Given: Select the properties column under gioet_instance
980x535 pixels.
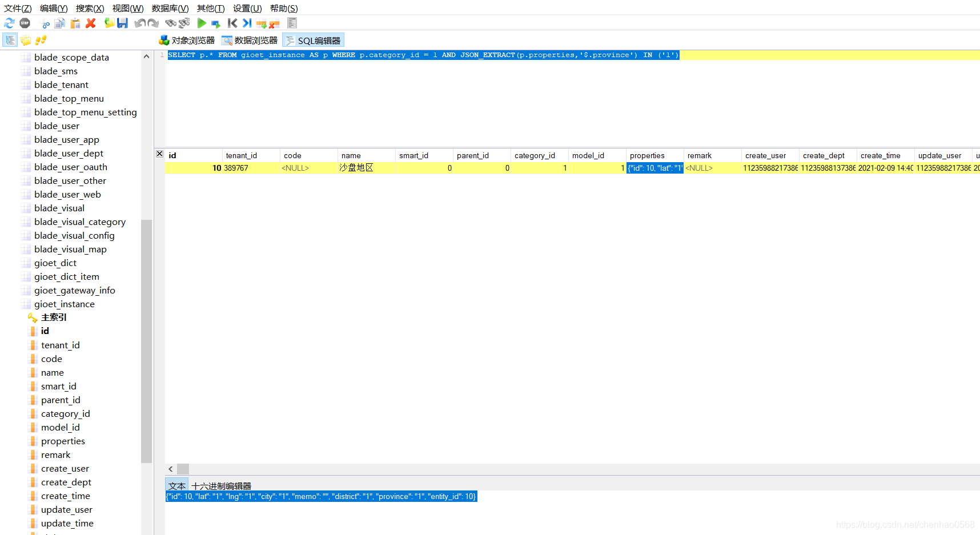Looking at the screenshot, I should (63, 441).
